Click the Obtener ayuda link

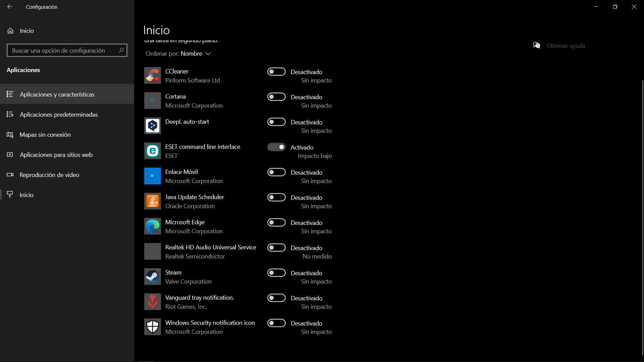[x=566, y=46]
